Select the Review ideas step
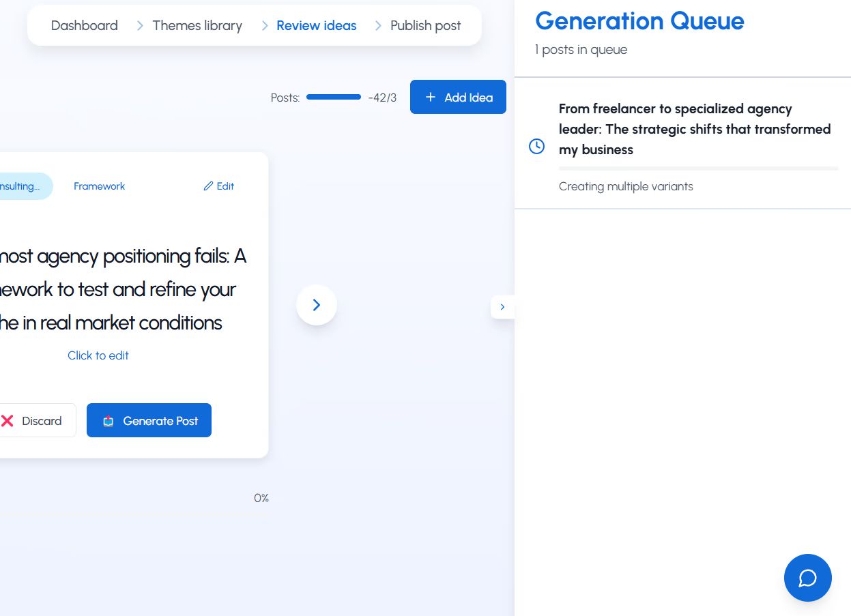This screenshot has width=851, height=616. click(x=317, y=26)
